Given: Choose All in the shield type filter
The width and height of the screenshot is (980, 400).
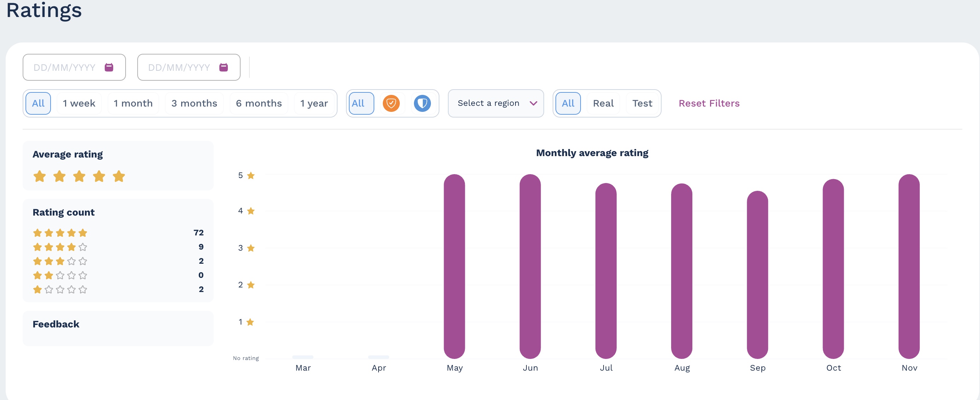Looking at the screenshot, I should [x=362, y=103].
